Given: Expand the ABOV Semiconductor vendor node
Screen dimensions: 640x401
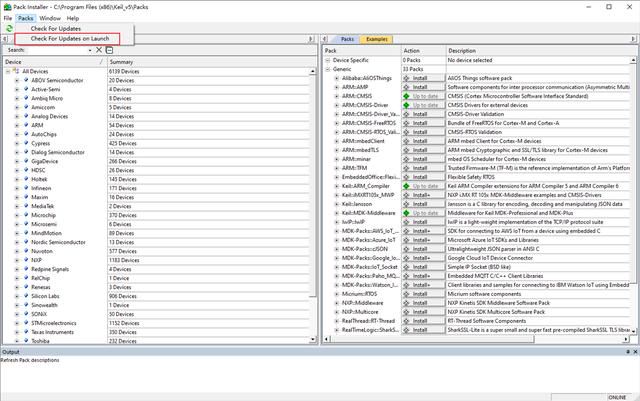Looking at the screenshot, I should click(17, 80).
